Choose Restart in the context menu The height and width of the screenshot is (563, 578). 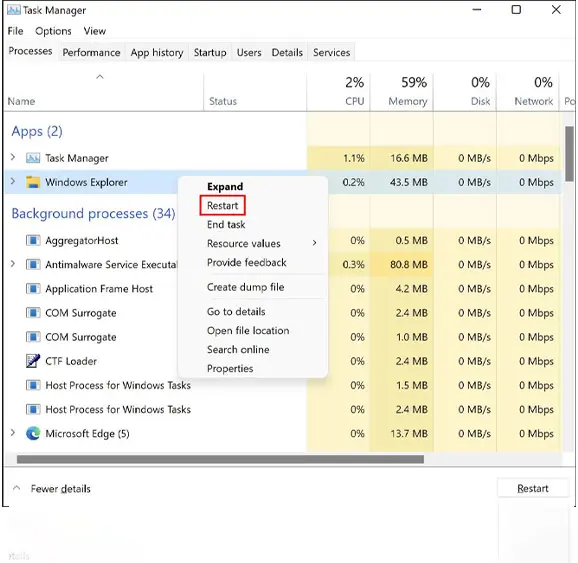click(223, 205)
